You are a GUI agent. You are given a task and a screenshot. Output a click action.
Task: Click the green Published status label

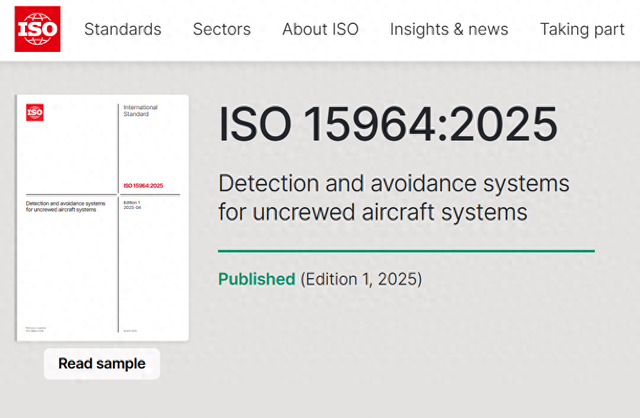tap(256, 279)
